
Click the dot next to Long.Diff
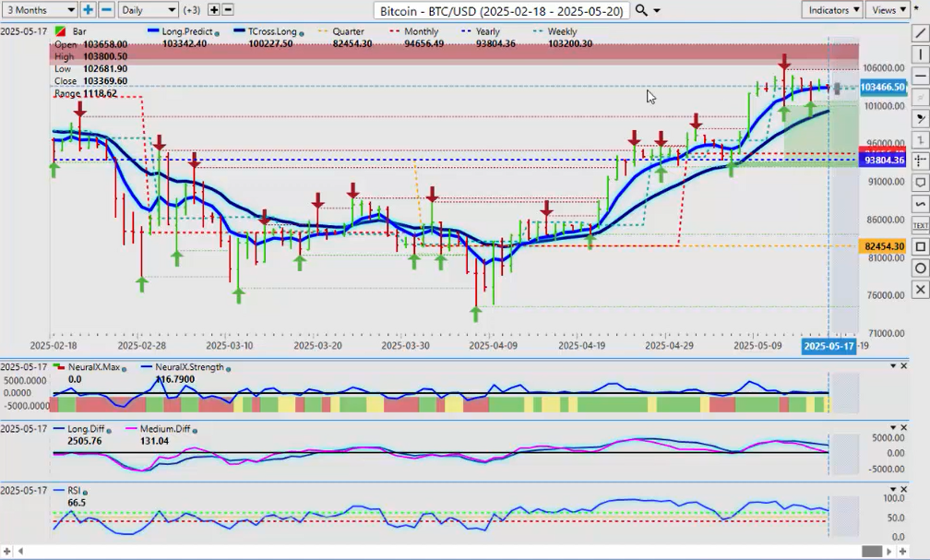[x=111, y=431]
